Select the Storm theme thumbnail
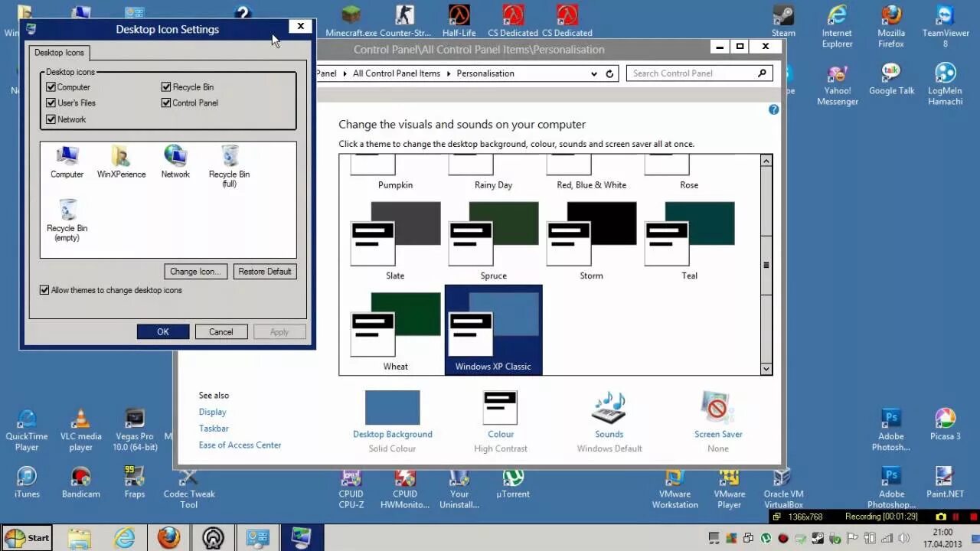Viewport: 980px width, 551px height. pyautogui.click(x=591, y=240)
